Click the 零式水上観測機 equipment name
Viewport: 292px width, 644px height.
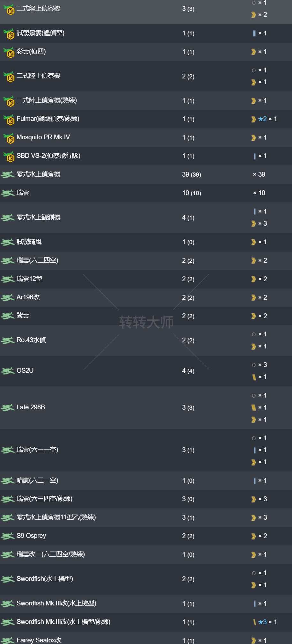point(38,217)
